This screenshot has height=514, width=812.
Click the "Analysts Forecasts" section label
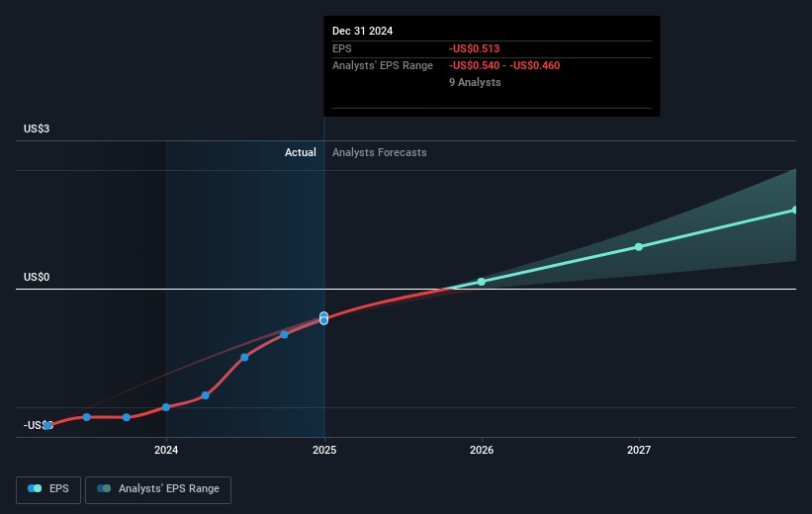point(380,153)
